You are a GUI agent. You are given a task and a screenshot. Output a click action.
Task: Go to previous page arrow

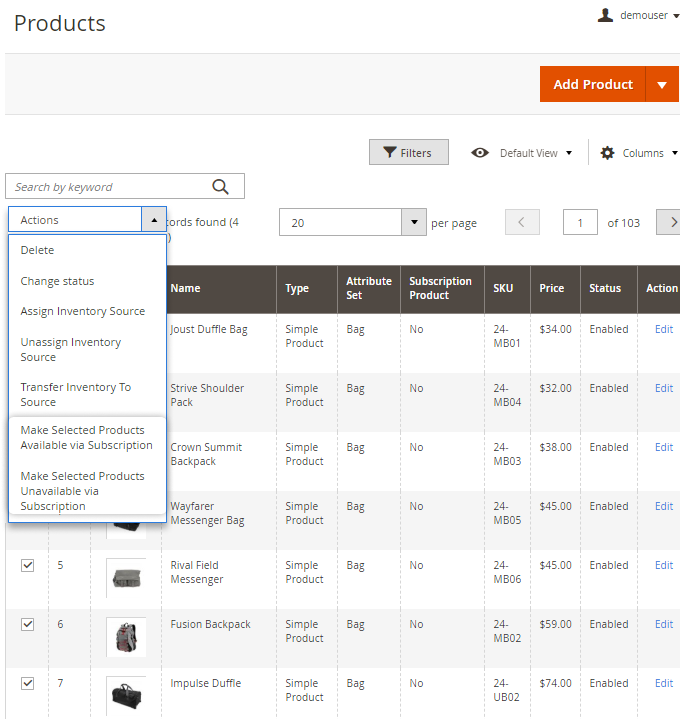coord(522,223)
